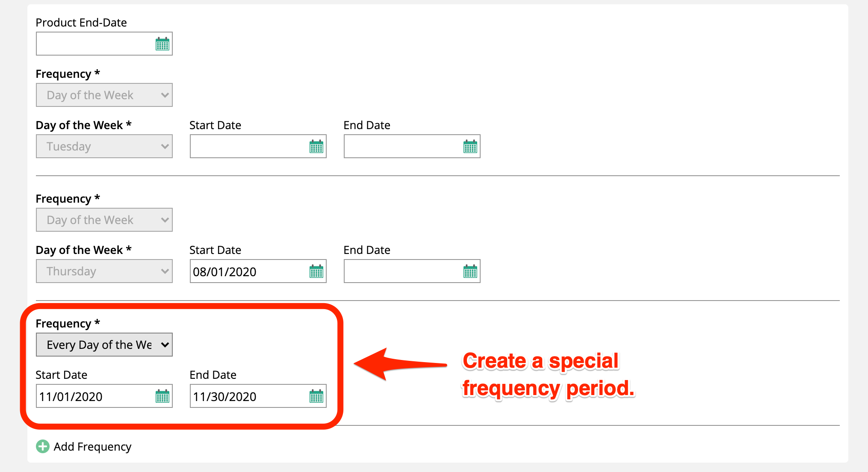Open calendar for Tuesday row Start Date
This screenshot has height=472, width=868.
click(316, 147)
